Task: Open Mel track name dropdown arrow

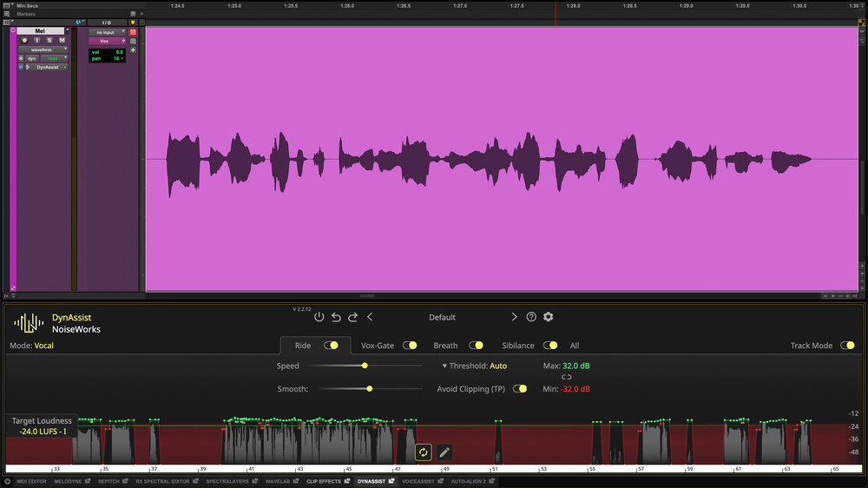Action: (x=68, y=30)
